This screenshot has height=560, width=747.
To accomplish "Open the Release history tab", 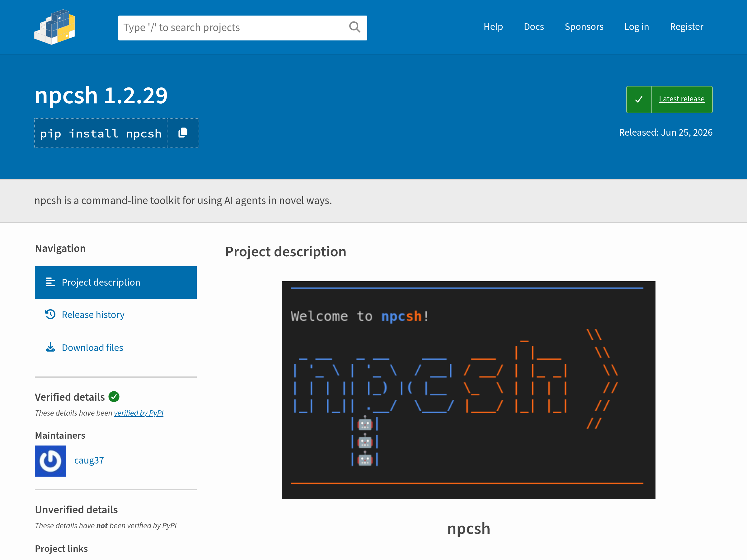I will (115, 315).
